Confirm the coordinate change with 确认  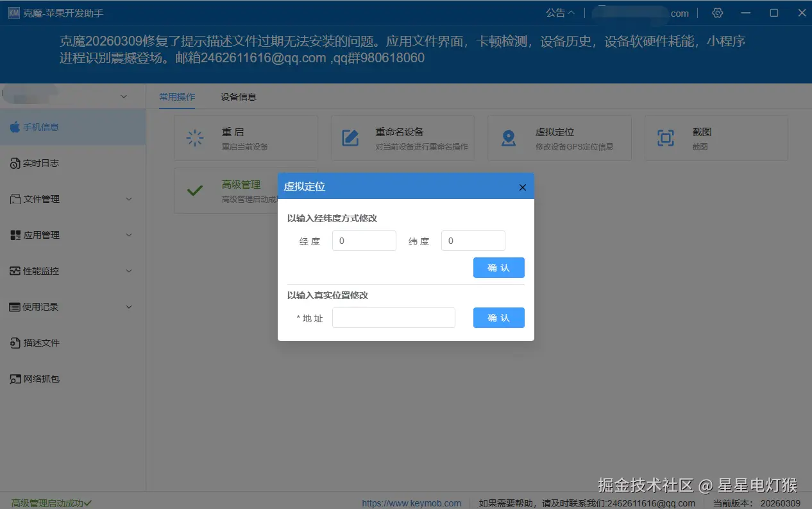pos(499,268)
